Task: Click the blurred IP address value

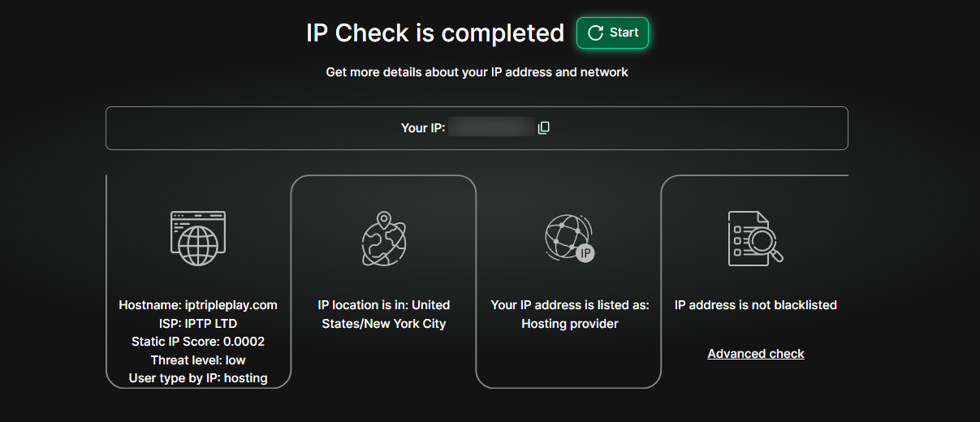Action: (x=491, y=127)
